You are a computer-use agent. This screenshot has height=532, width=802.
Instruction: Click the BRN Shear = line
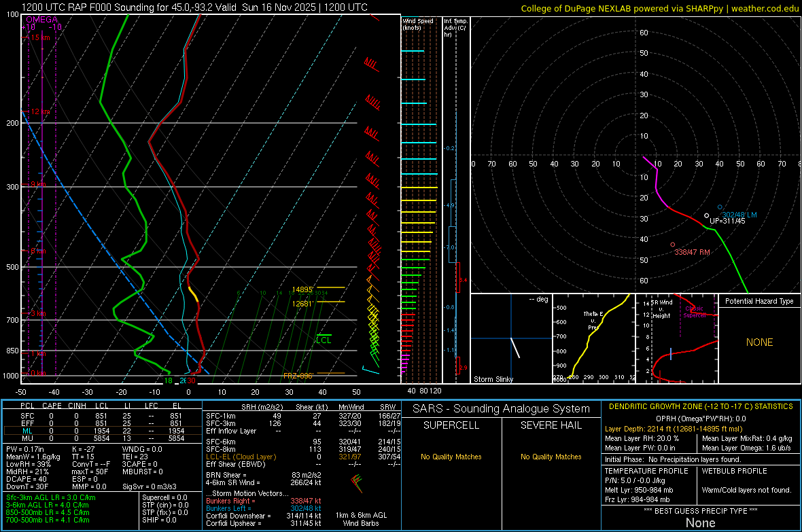tap(264, 475)
